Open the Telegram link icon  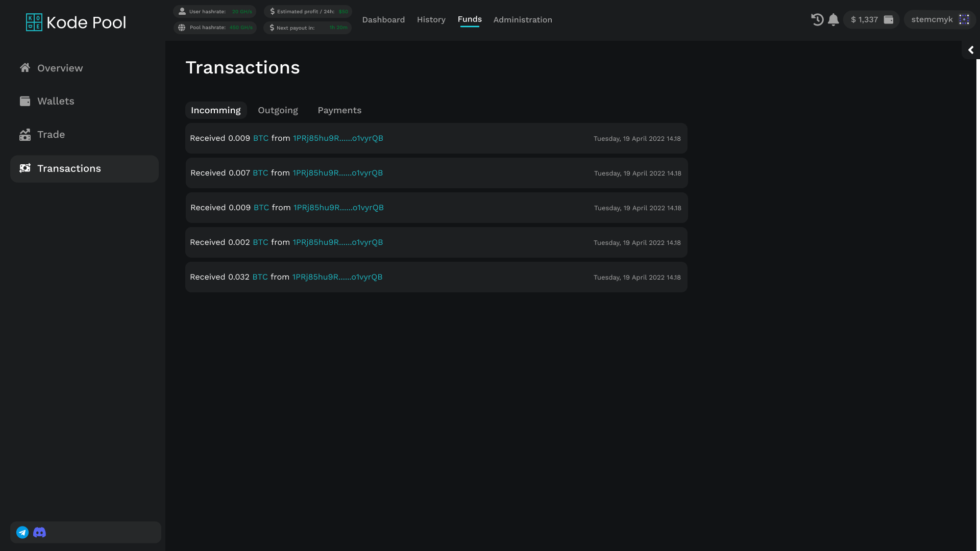(x=22, y=532)
